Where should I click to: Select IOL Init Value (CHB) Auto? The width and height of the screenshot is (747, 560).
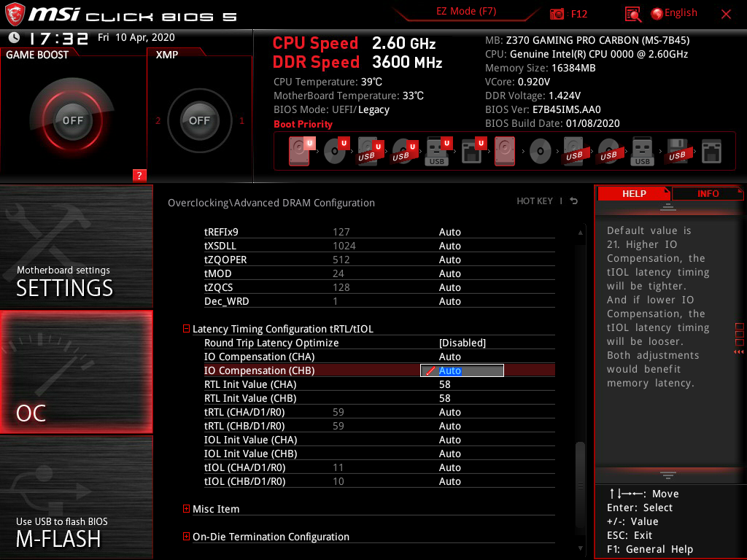tap(449, 454)
